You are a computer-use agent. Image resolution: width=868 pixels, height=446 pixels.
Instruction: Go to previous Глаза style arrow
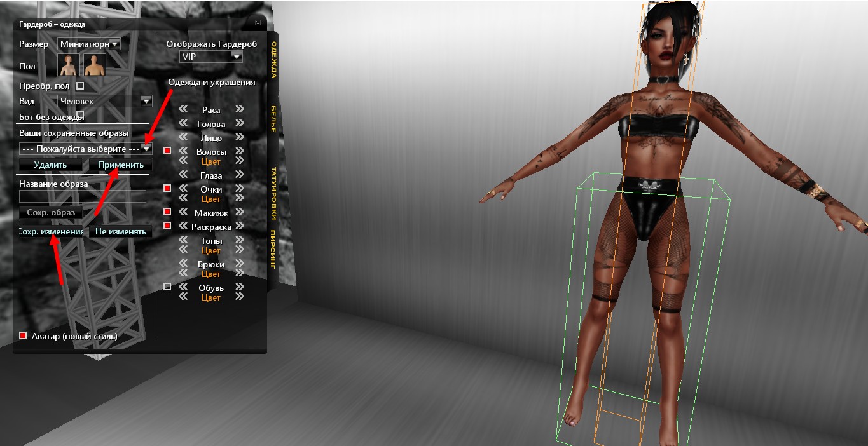pyautogui.click(x=183, y=175)
